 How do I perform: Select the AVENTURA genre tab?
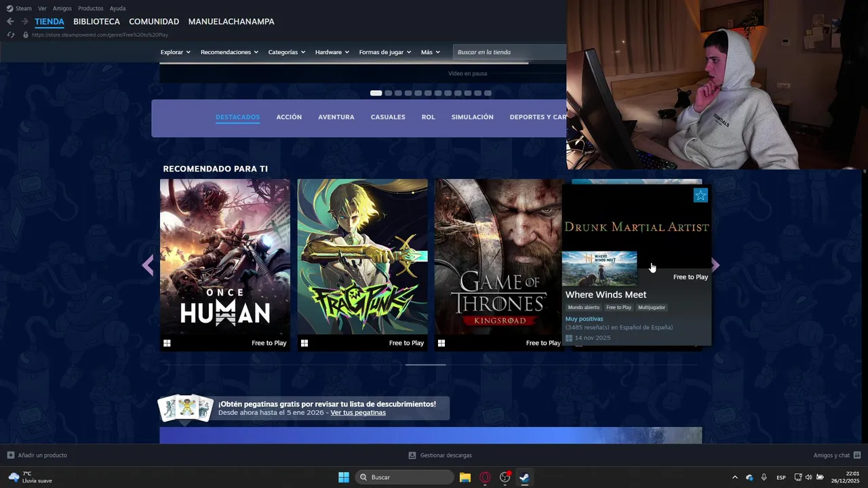click(x=336, y=117)
